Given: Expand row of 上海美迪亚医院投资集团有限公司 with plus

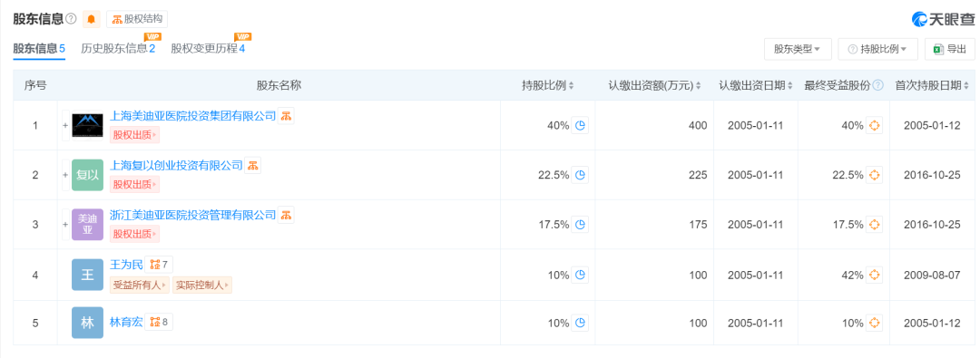Looking at the screenshot, I should [x=65, y=126].
